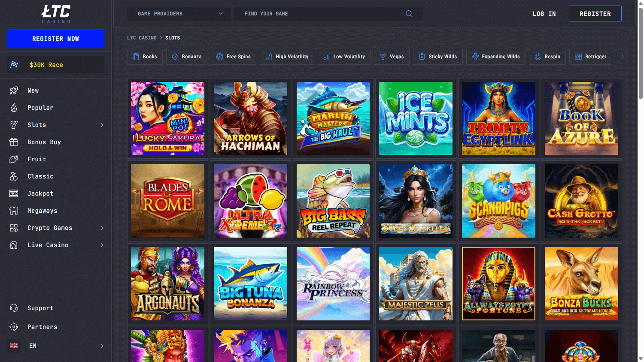644x362 pixels.
Task: Open the Bonus Buy section icon
Action: [x=14, y=142]
